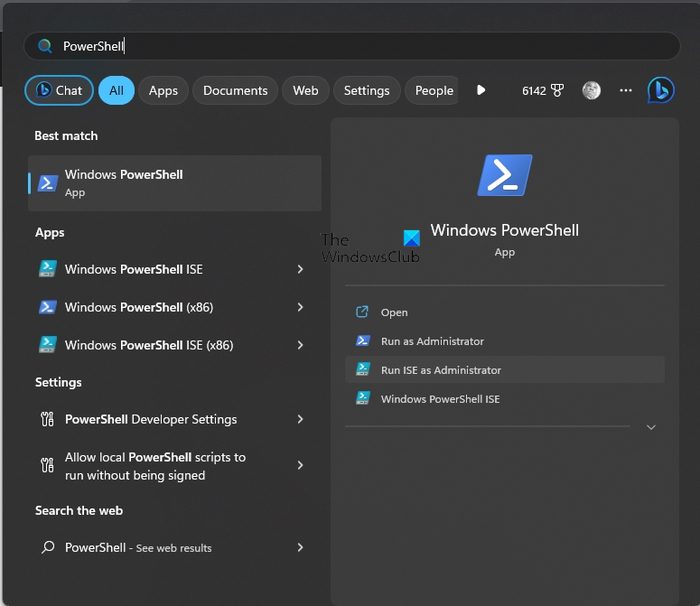700x606 pixels.
Task: Click Run as Administrator
Action: [x=432, y=341]
